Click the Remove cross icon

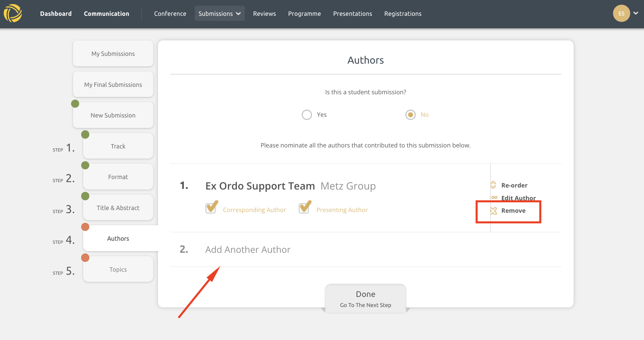click(x=493, y=211)
